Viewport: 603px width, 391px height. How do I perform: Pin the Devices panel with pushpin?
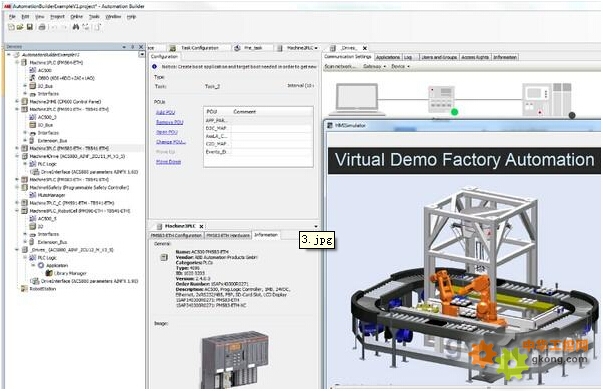(x=132, y=47)
